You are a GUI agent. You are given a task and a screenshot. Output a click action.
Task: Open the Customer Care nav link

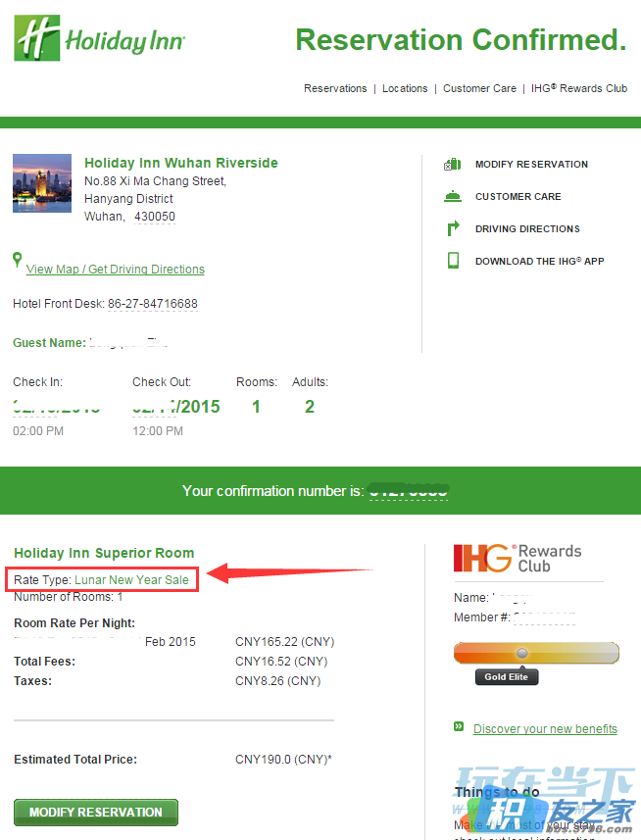(479, 88)
